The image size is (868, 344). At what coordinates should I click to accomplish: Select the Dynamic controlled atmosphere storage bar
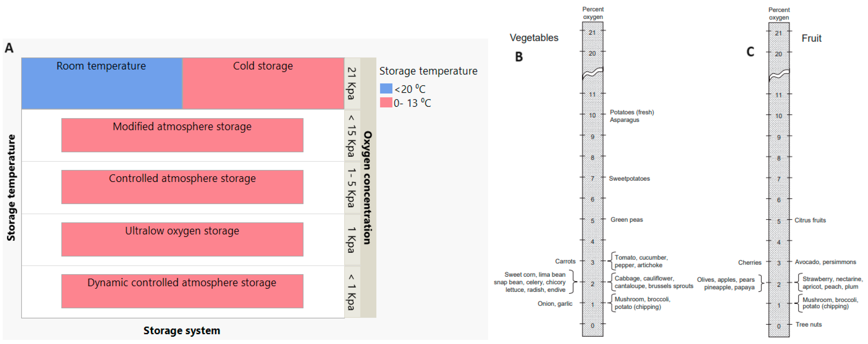[x=182, y=291]
